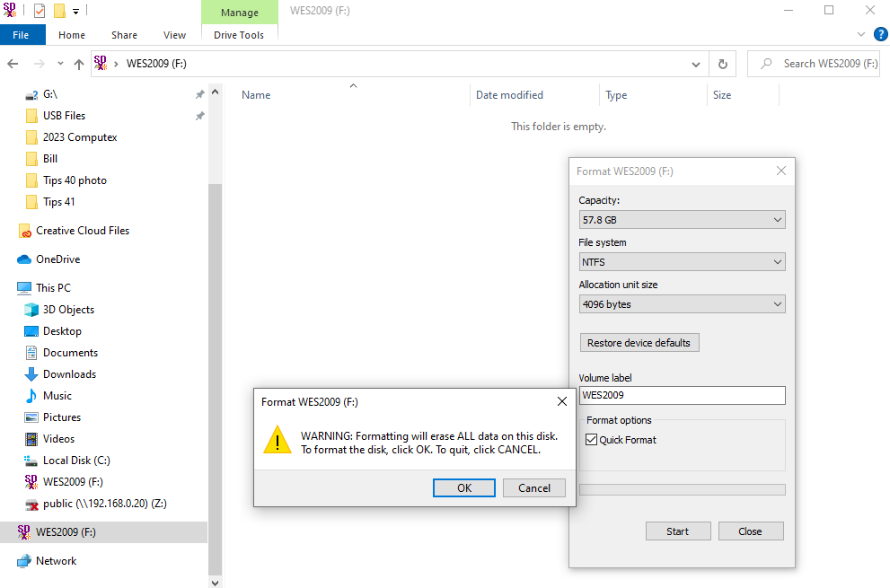Expand the Allocation unit size dropdown

coord(682,304)
